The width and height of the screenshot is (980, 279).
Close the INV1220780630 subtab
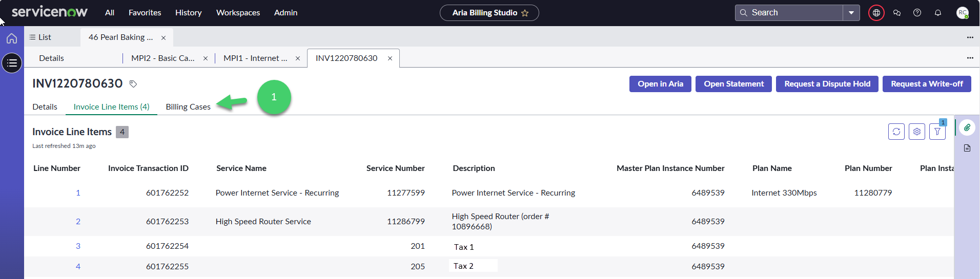pos(390,58)
